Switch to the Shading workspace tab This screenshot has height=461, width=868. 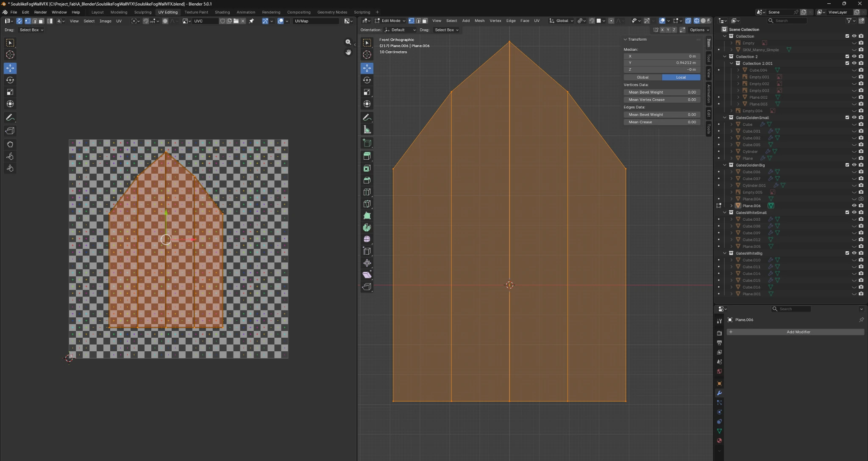(222, 12)
